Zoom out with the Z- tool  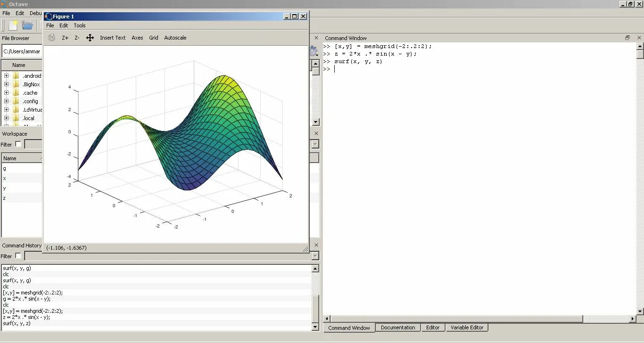[77, 38]
